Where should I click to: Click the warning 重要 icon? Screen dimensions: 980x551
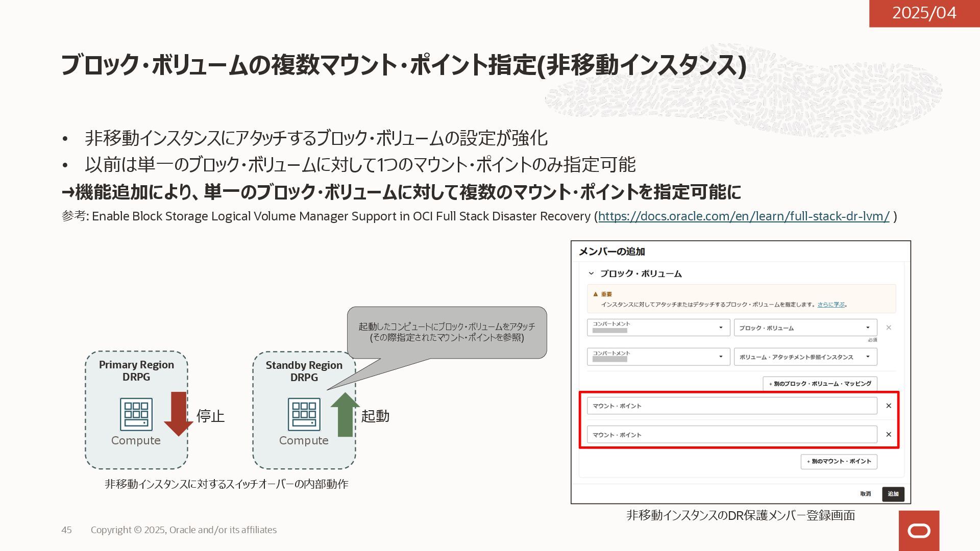[595, 294]
